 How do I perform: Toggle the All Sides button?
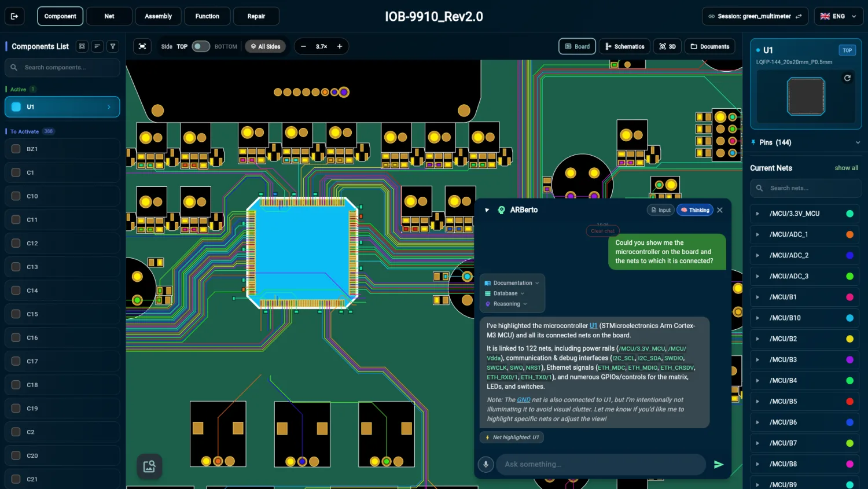point(266,46)
